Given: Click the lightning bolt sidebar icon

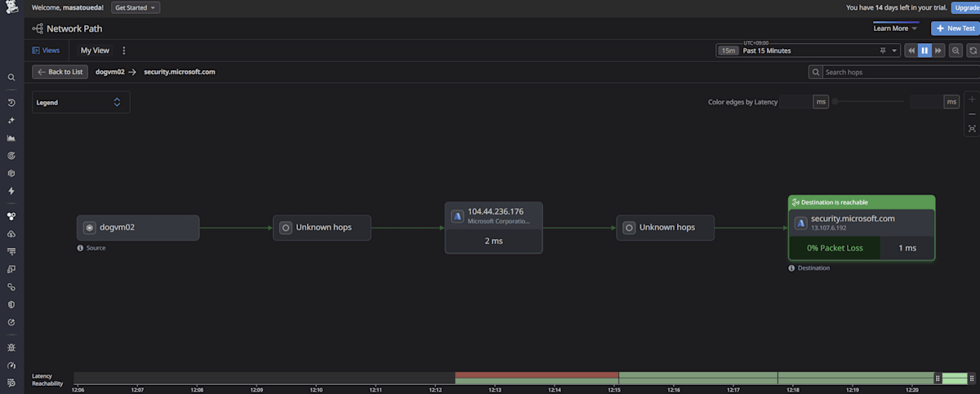Looking at the screenshot, I should [11, 191].
